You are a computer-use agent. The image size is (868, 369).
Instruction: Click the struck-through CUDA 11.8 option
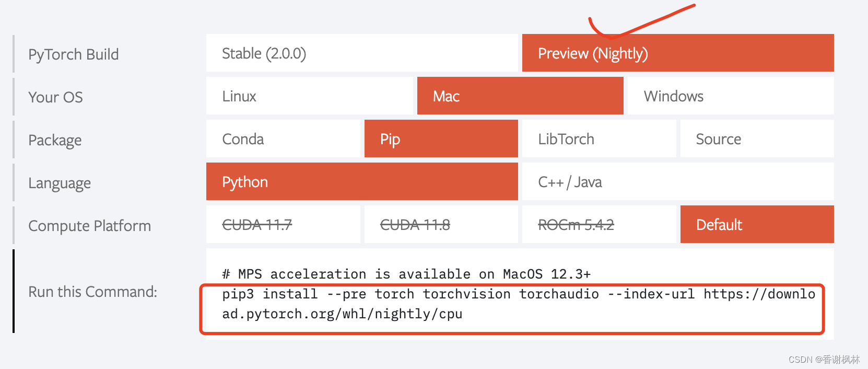(x=441, y=225)
